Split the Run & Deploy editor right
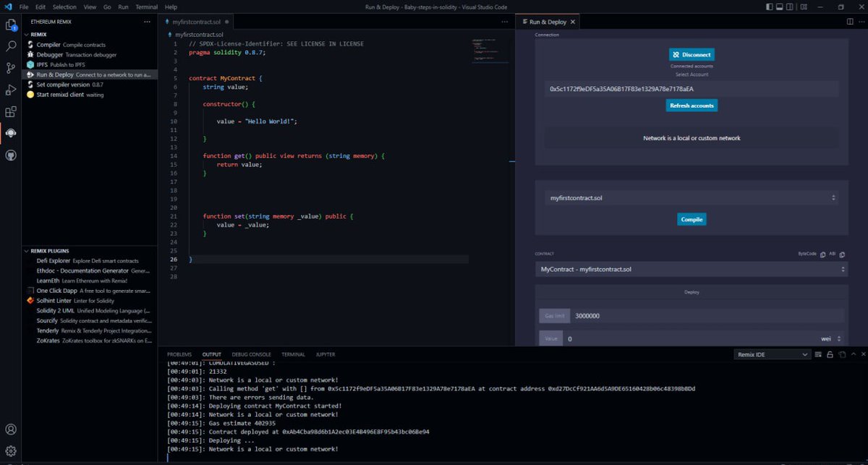 click(x=850, y=22)
